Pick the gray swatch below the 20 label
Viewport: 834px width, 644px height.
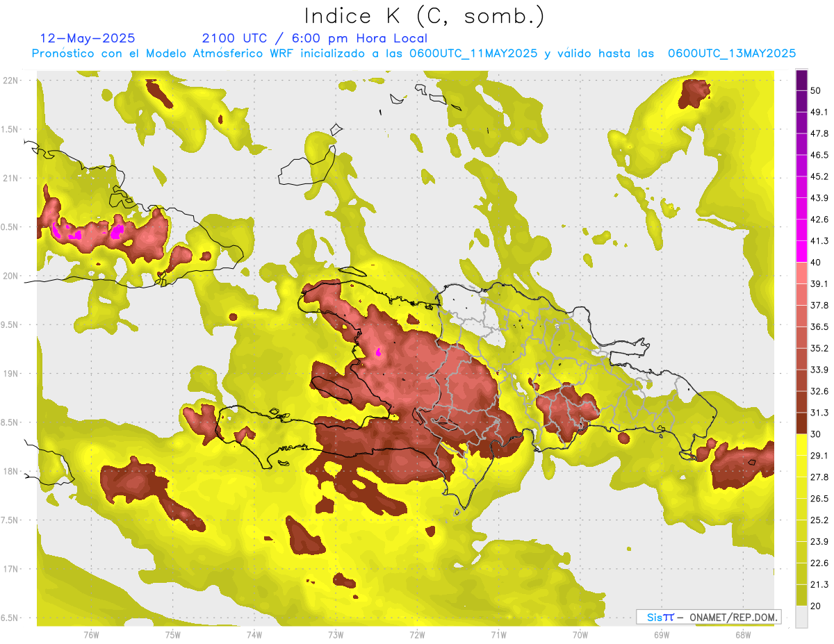(x=801, y=617)
